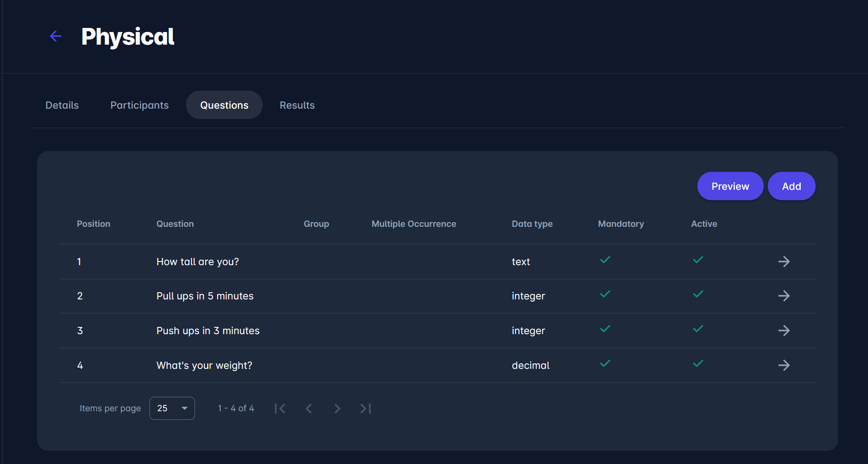
Task: Click Active checkmark for 'Pull ups in 5 minutes'
Action: 698,294
